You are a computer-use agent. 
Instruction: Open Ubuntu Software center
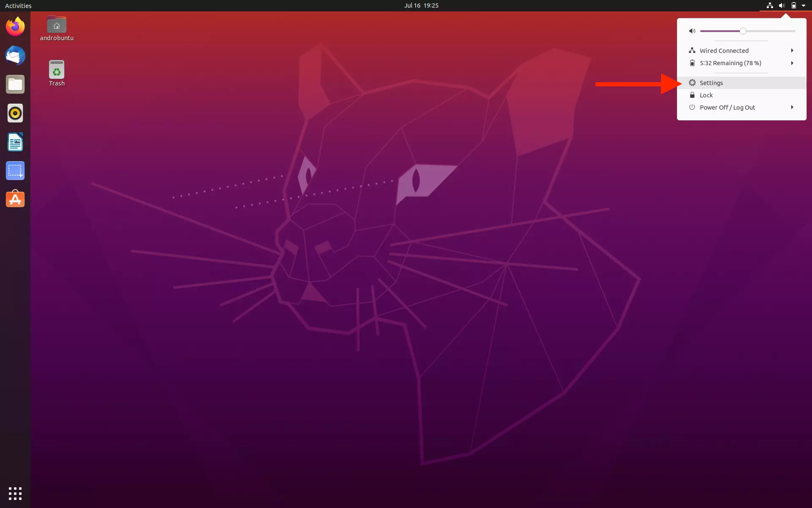15,199
